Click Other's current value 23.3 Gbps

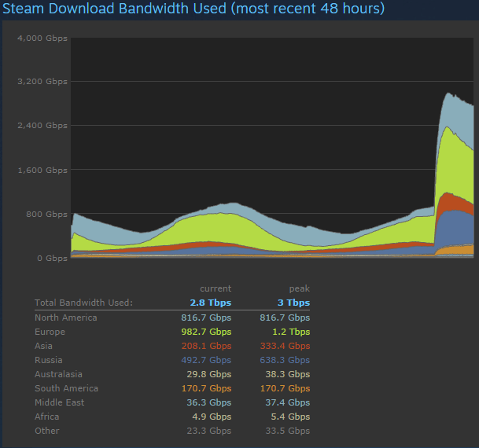(x=209, y=431)
